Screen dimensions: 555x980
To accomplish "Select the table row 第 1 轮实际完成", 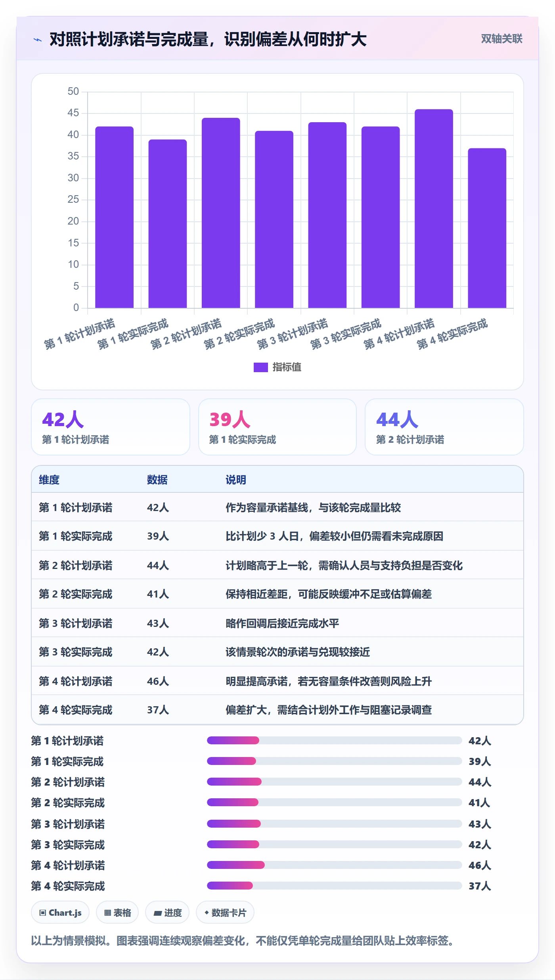I will [x=277, y=536].
